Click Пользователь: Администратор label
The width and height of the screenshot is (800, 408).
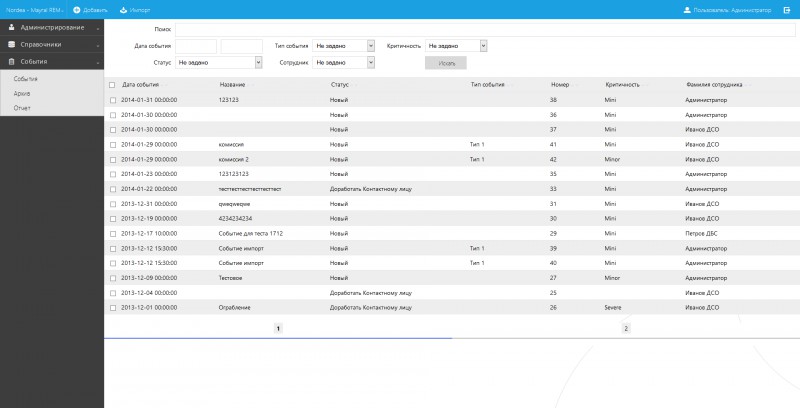pos(733,10)
